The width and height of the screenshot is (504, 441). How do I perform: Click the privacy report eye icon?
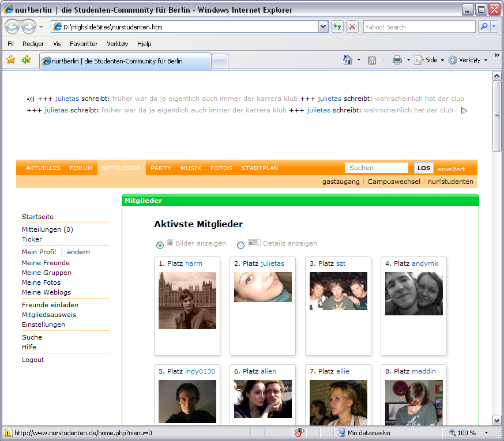(x=299, y=433)
